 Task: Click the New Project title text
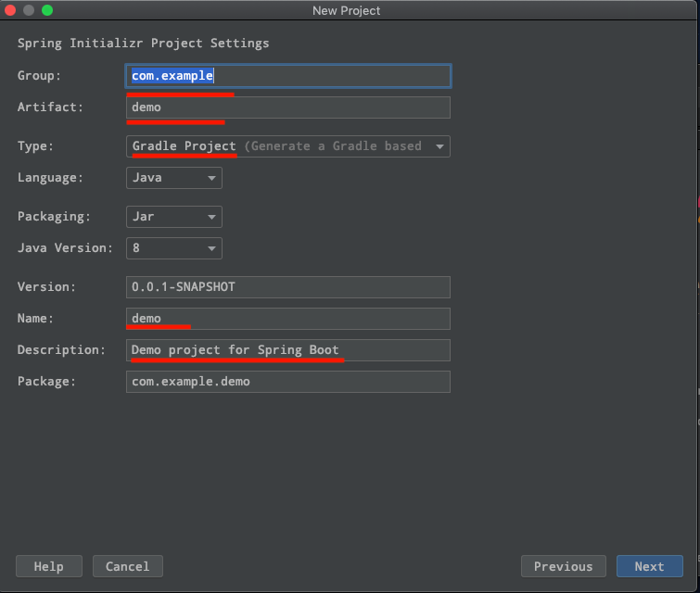(x=347, y=11)
